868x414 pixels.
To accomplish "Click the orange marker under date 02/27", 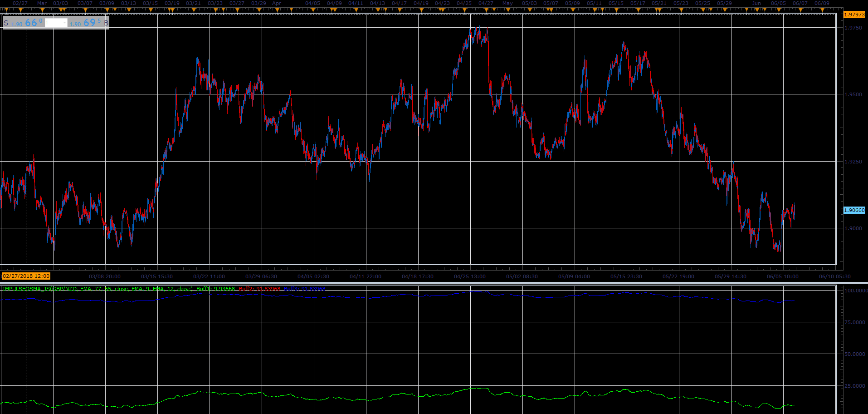I will (x=20, y=10).
